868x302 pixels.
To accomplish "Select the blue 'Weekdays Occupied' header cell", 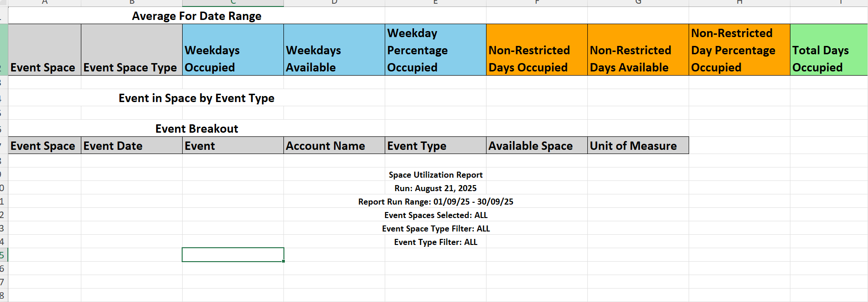I will pos(233,50).
